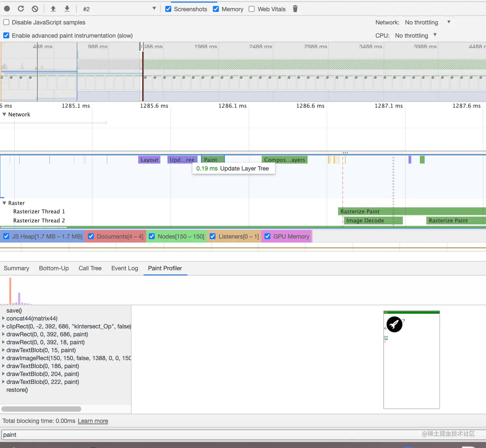The width and height of the screenshot is (486, 448).
Task: Click the load profile upload icon
Action: point(53,9)
